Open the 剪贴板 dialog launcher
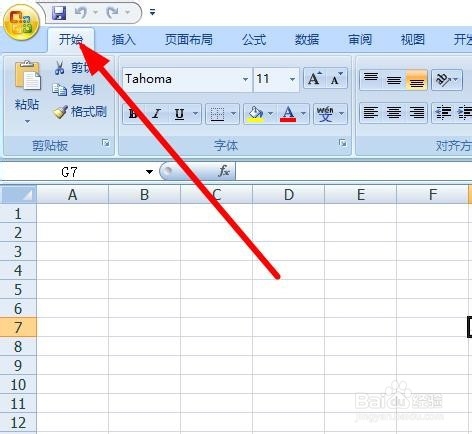Screen dimensions: 472x434 tap(106, 143)
